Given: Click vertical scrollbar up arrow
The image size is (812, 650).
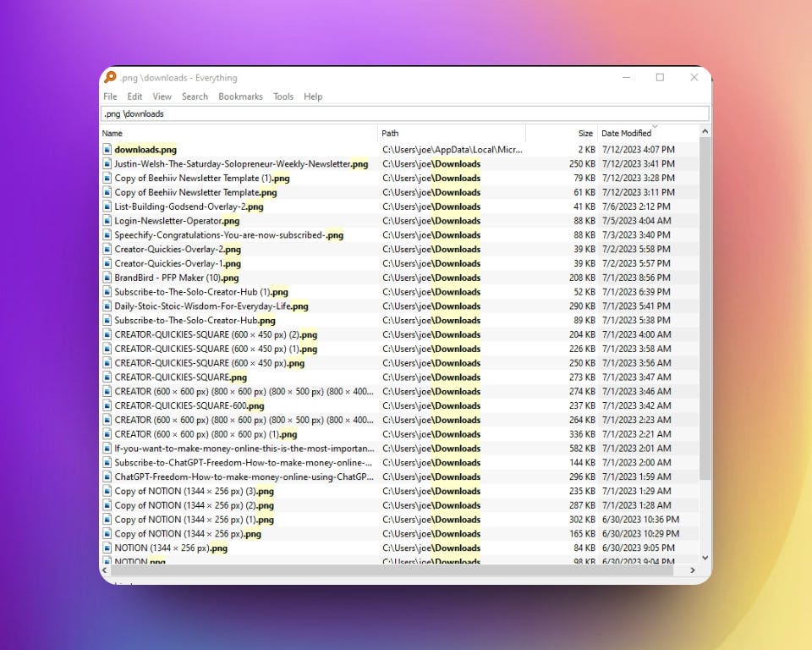Looking at the screenshot, I should (705, 132).
